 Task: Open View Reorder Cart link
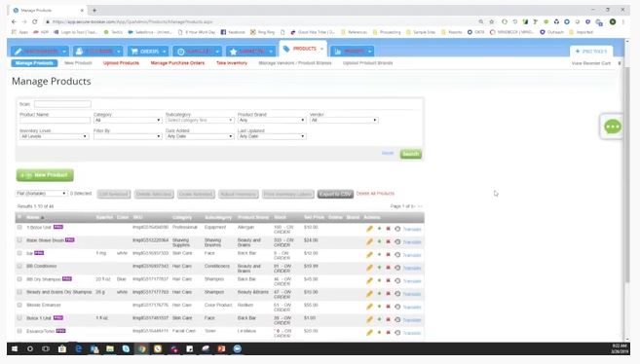click(x=590, y=63)
